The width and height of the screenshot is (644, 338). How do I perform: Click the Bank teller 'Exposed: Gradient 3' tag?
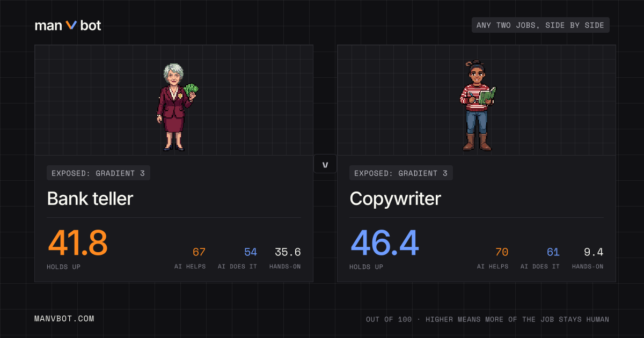click(x=99, y=173)
